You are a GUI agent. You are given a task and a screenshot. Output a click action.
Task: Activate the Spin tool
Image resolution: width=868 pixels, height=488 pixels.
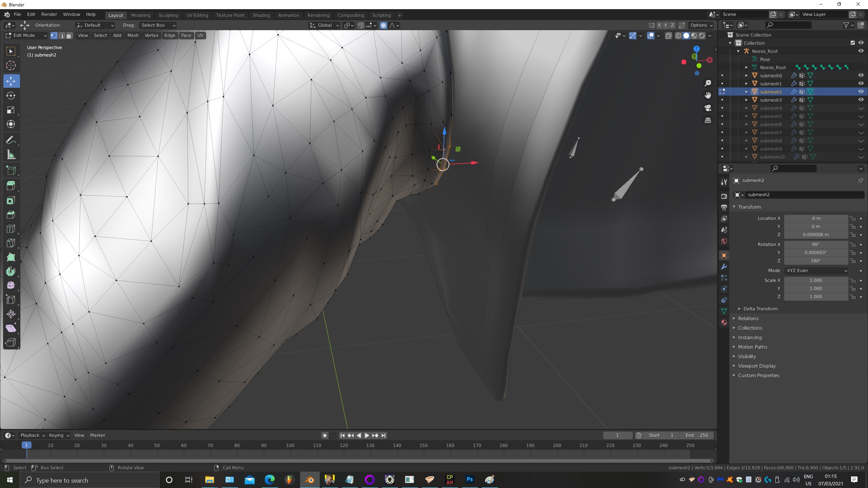[11, 271]
